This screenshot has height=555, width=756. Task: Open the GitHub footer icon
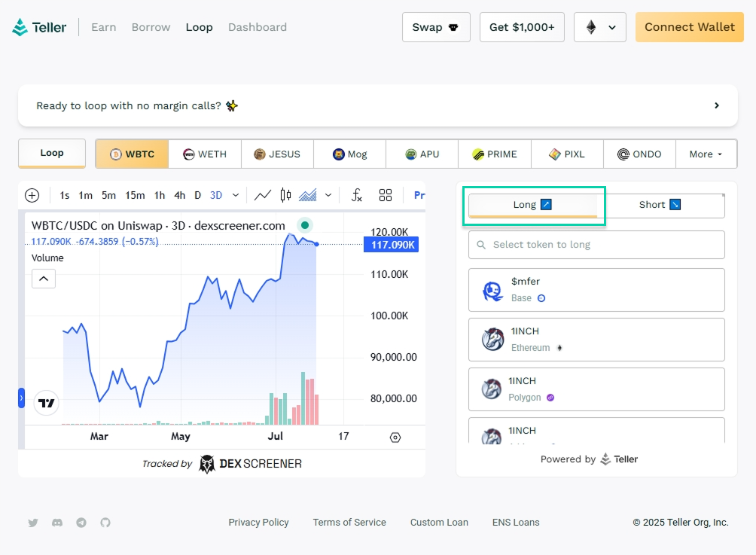click(105, 523)
